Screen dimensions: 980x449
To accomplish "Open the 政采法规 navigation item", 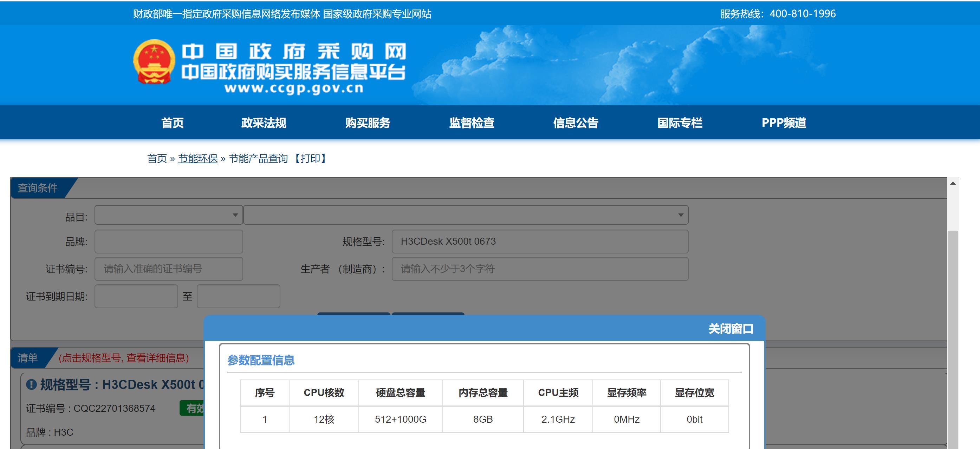I will click(264, 123).
